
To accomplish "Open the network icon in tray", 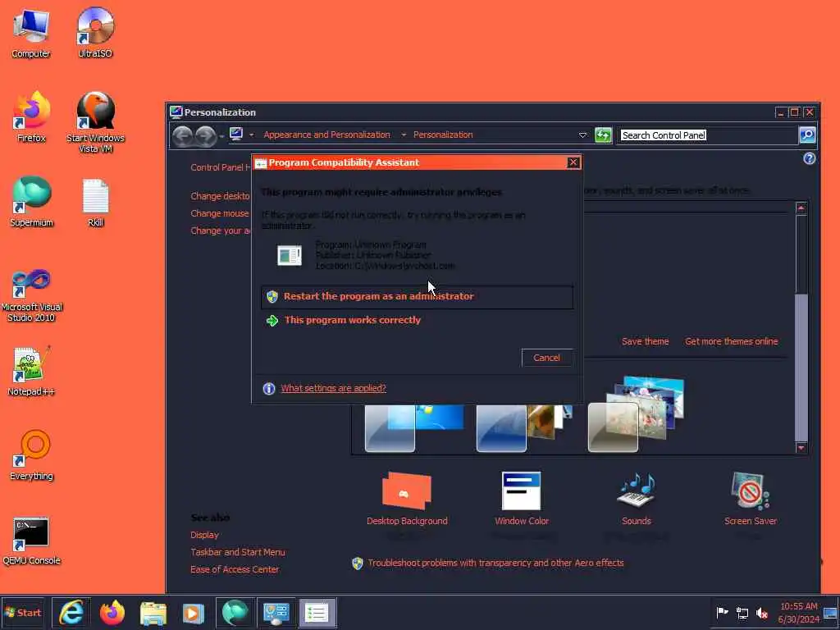I will coord(742,613).
